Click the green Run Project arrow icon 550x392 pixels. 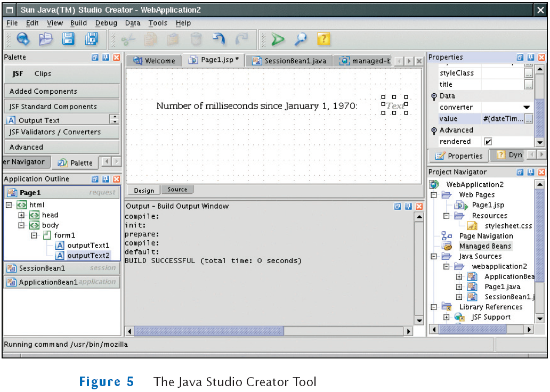point(277,39)
